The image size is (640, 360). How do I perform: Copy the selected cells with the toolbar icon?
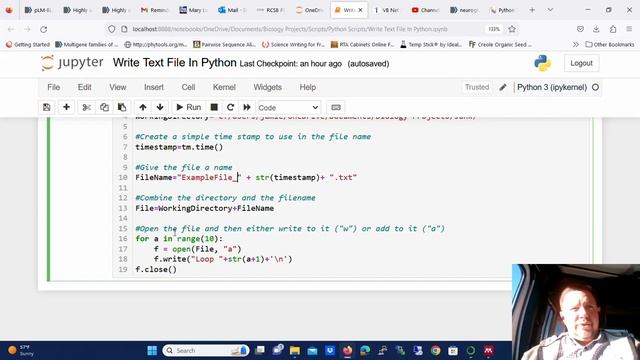point(104,107)
